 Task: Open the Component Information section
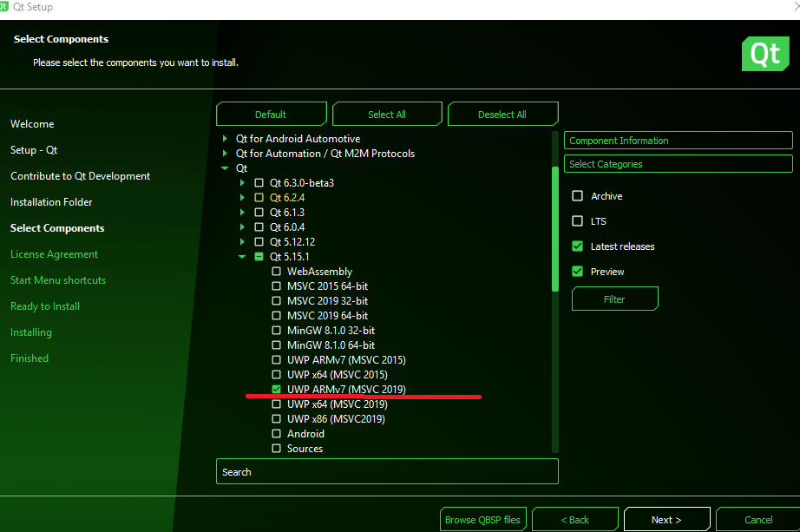point(678,141)
